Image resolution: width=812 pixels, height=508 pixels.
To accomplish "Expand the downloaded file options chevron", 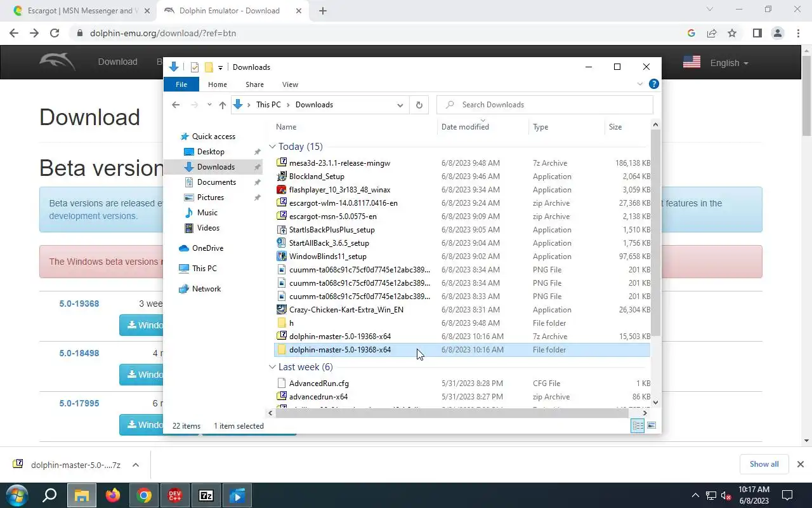I will pos(136,465).
